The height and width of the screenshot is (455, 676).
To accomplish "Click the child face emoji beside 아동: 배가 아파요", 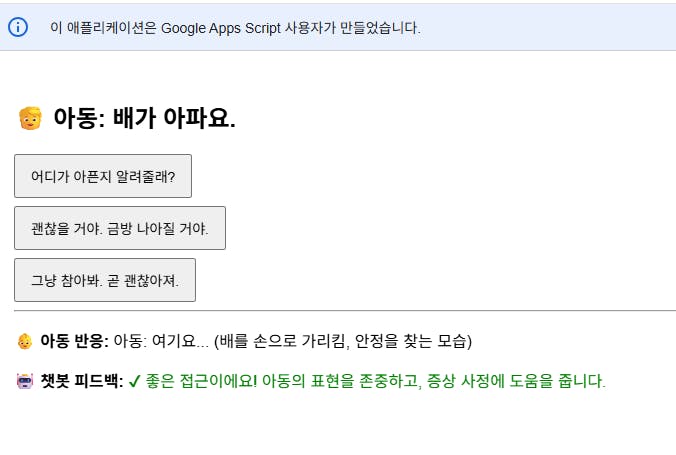I will (30, 118).
